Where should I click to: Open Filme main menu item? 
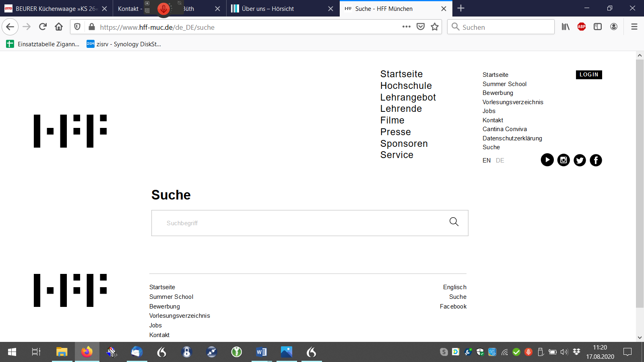click(x=392, y=120)
